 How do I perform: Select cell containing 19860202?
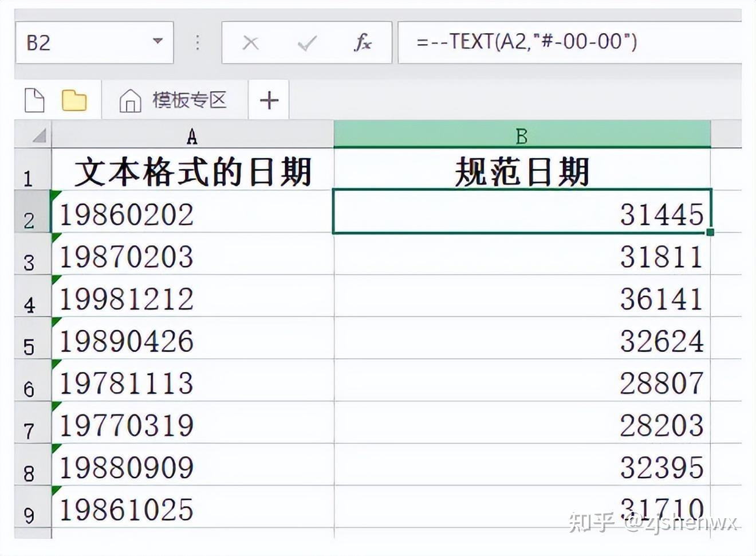pos(192,212)
